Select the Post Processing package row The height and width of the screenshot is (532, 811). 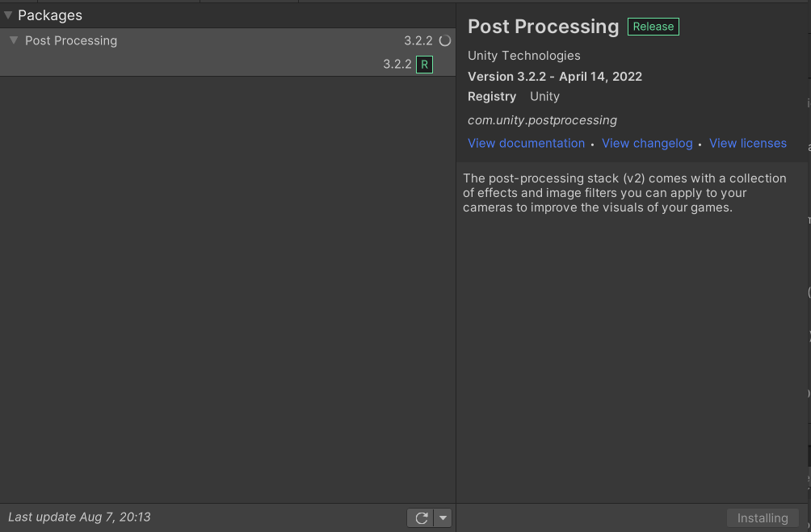[228, 40]
